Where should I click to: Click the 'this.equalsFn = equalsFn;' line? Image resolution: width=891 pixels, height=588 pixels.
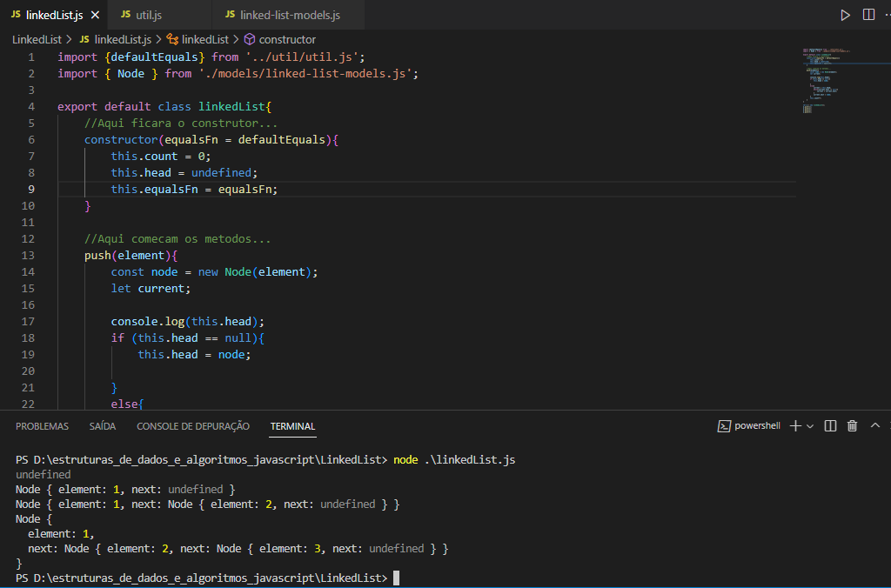pos(194,189)
